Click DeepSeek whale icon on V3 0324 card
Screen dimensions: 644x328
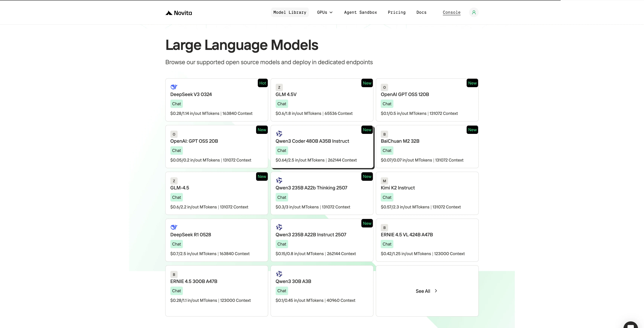pos(174,87)
